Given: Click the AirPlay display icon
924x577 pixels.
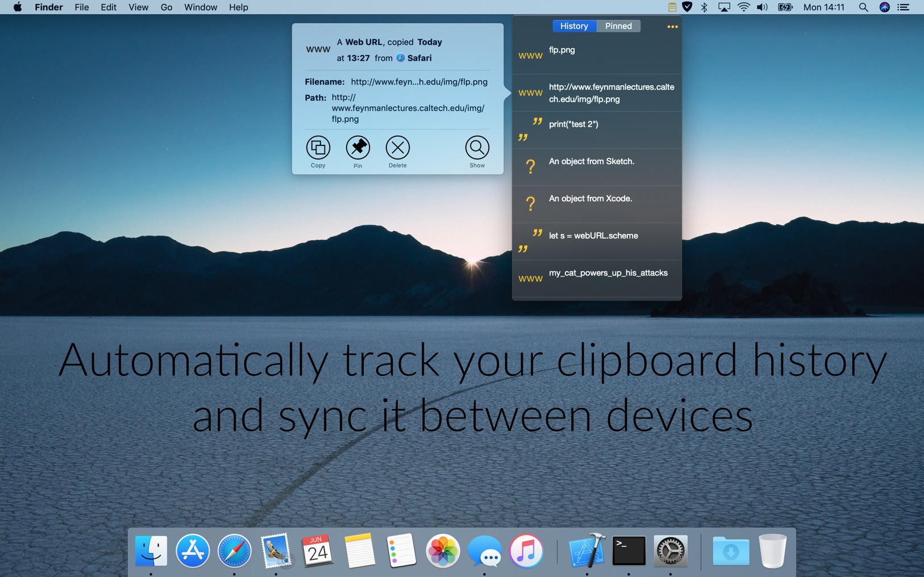Looking at the screenshot, I should click(724, 7).
